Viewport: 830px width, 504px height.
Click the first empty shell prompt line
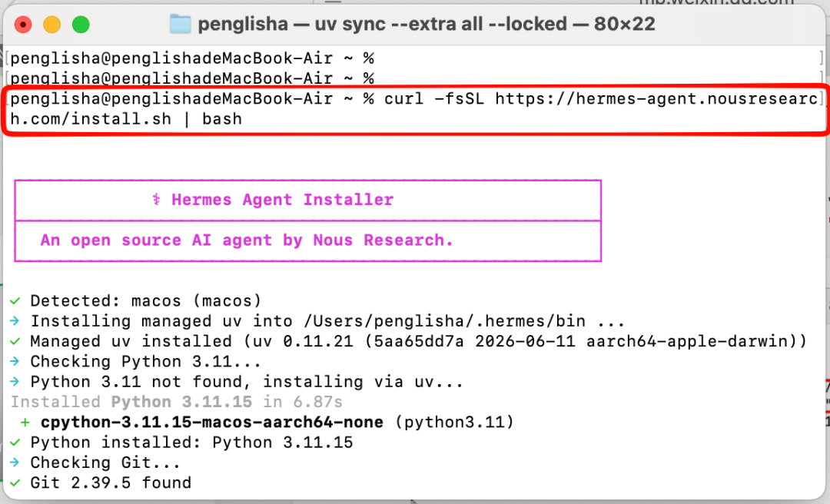192,58
